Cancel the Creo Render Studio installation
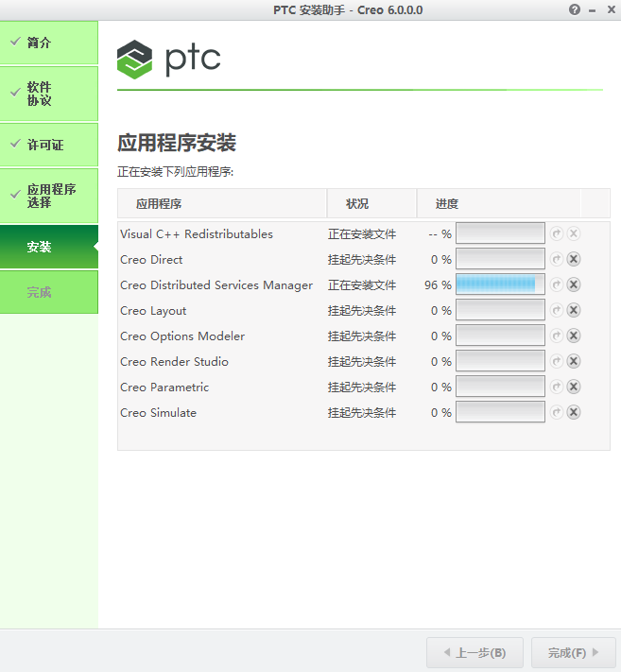 coord(574,361)
